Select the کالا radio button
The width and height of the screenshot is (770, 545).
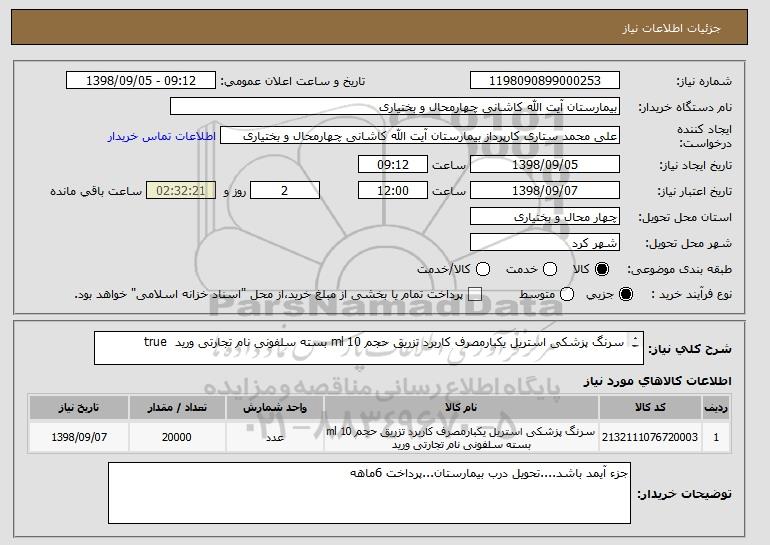pos(602,269)
